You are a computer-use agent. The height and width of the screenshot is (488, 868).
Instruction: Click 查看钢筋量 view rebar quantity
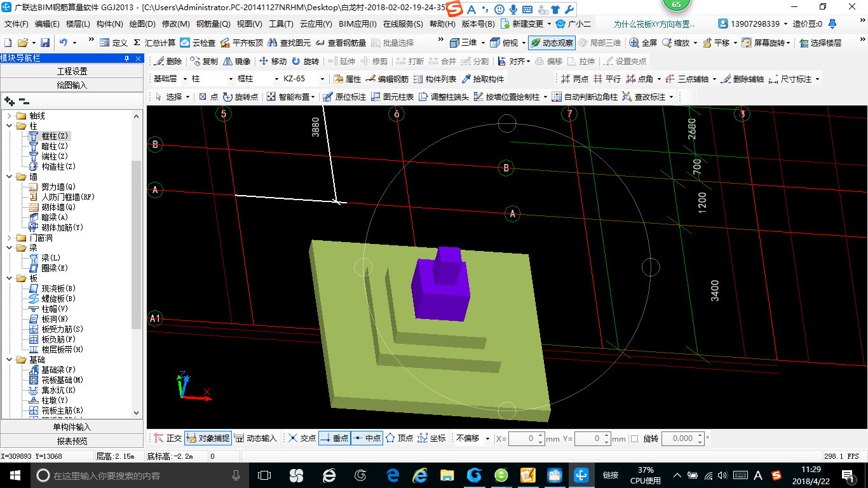click(x=340, y=43)
